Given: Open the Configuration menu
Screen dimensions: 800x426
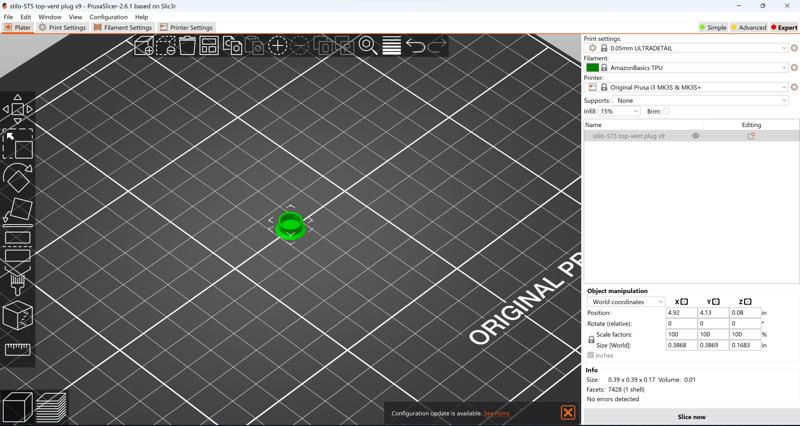Looking at the screenshot, I should coord(108,17).
